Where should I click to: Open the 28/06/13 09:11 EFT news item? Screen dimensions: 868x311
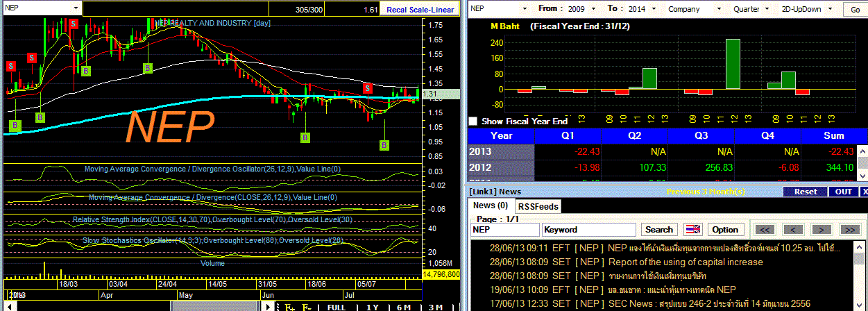(665, 248)
